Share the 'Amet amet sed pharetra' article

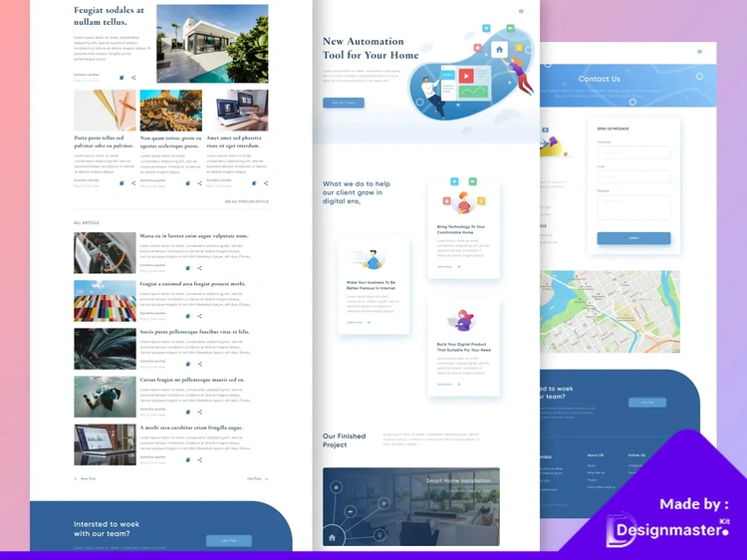click(265, 183)
